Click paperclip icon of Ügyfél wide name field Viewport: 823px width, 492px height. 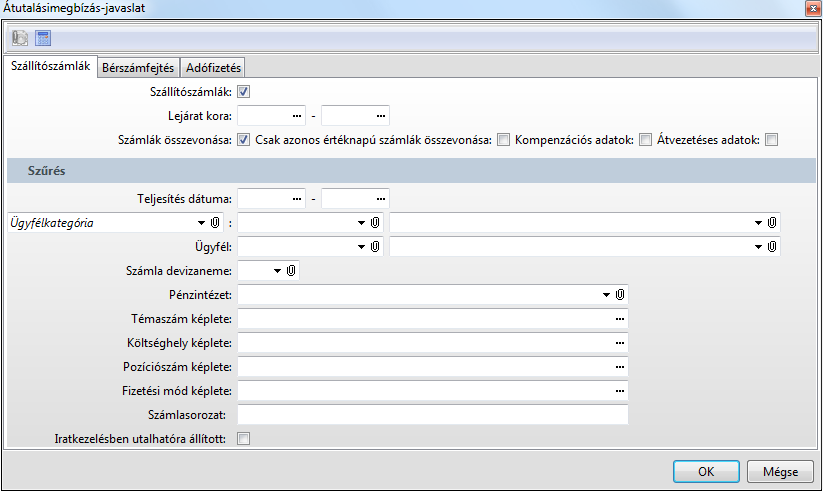click(x=772, y=247)
